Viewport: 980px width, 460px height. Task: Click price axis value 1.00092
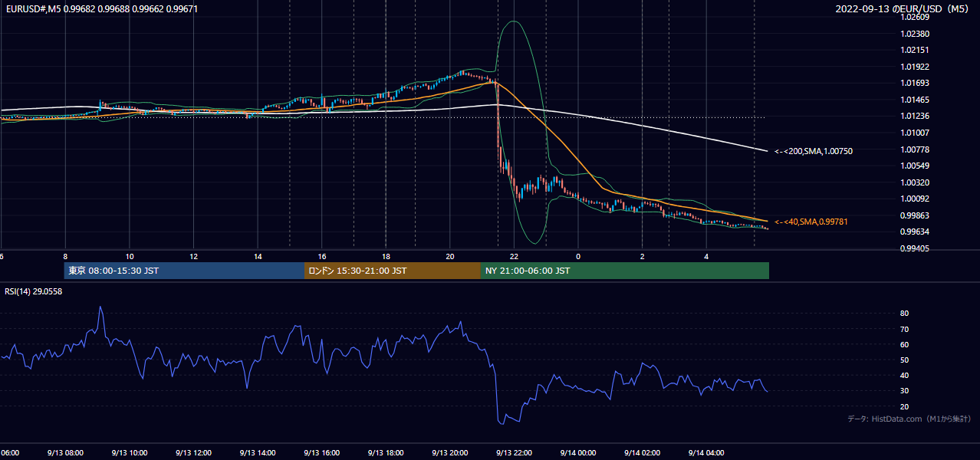pyautogui.click(x=915, y=199)
